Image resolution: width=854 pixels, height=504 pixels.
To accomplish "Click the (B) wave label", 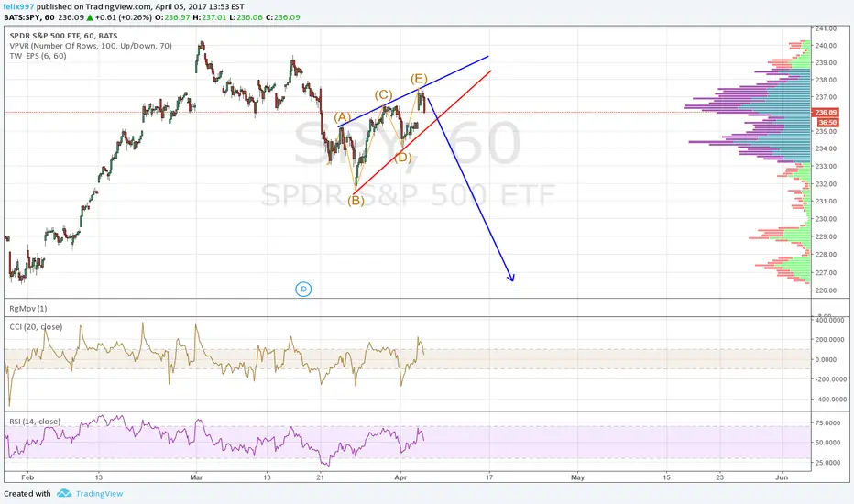I will [356, 201].
